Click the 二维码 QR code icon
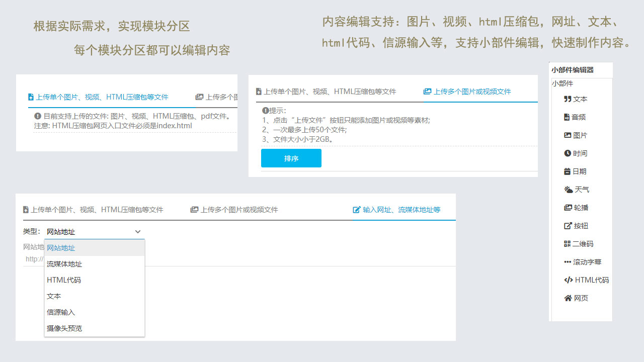Viewport: 644px width, 362px height. point(567,244)
